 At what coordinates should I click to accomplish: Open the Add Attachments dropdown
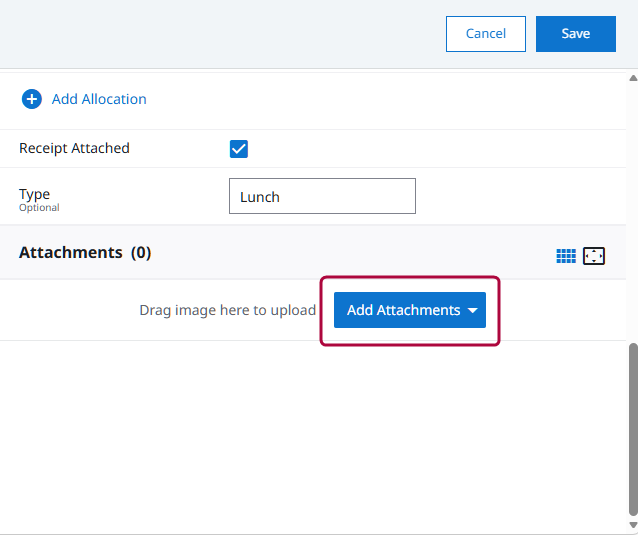click(410, 310)
